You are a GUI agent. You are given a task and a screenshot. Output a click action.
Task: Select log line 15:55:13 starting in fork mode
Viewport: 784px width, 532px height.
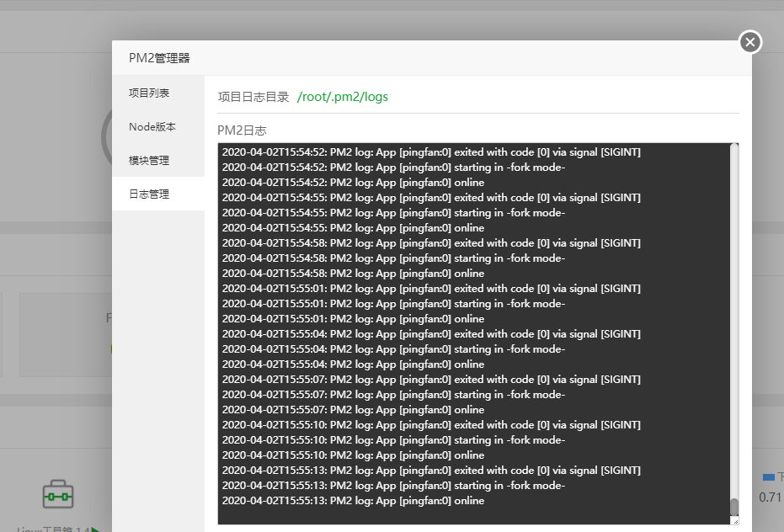click(x=393, y=486)
